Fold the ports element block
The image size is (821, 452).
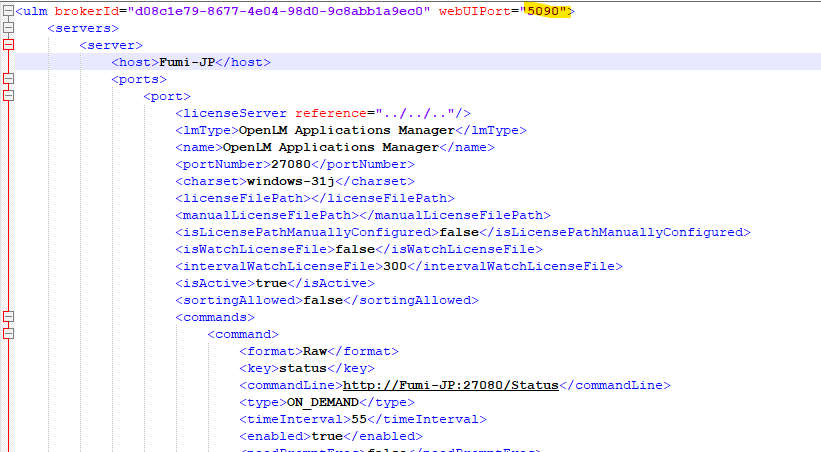coord(9,79)
